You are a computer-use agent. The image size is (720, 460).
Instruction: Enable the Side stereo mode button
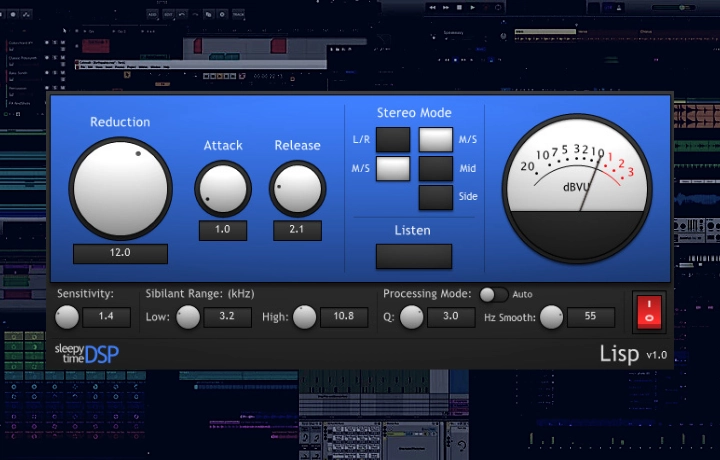436,197
